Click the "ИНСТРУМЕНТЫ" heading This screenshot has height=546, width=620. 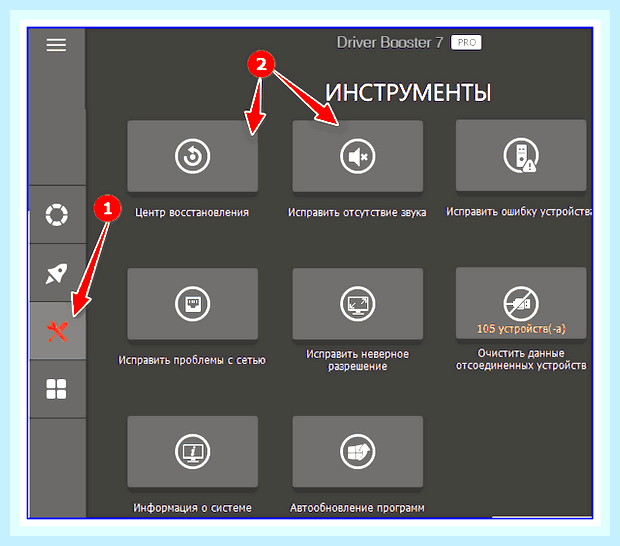coord(408,93)
